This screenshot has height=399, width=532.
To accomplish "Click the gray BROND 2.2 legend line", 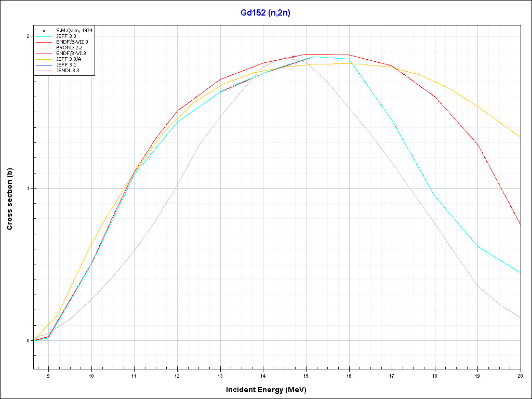I will click(44, 47).
